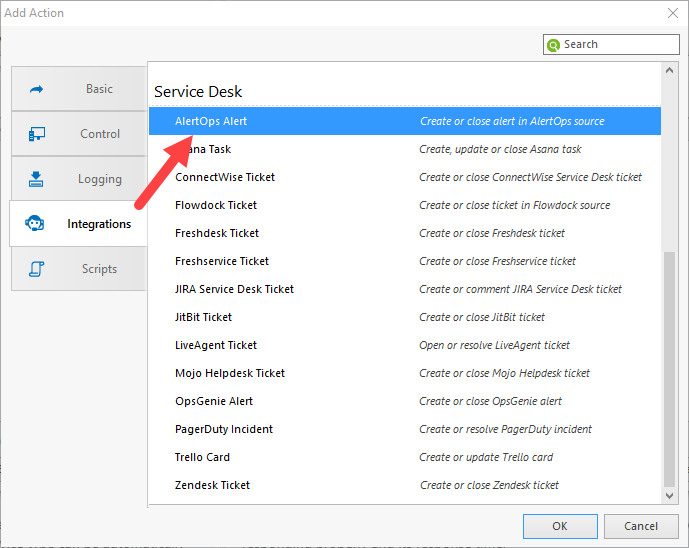Click 'Create or close ConnectWise Service Desk ticket'
Image resolution: width=689 pixels, height=548 pixels.
[x=530, y=177]
